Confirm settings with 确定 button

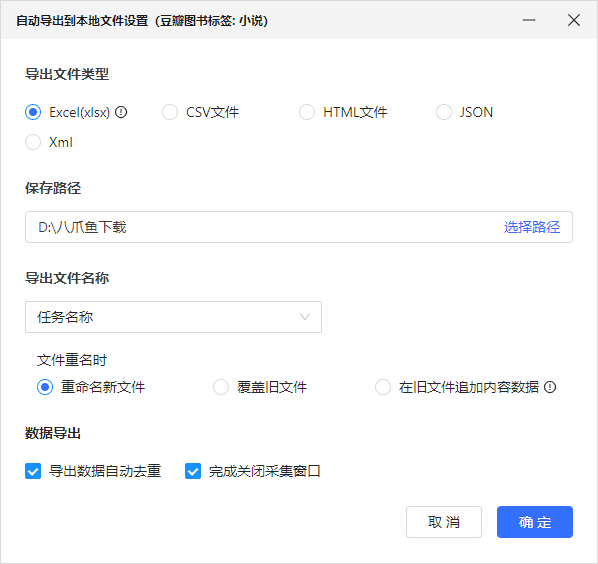[x=535, y=522]
